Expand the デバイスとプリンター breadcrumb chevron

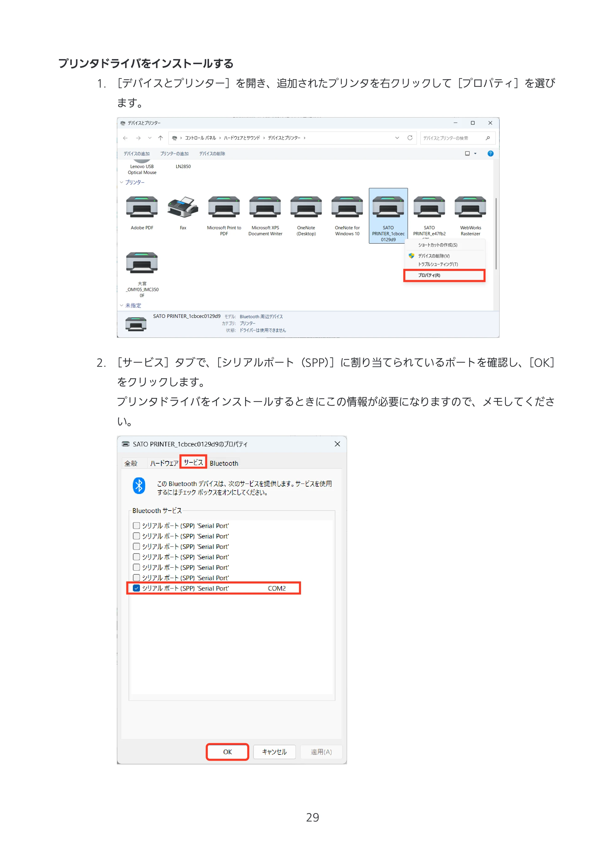click(304, 138)
